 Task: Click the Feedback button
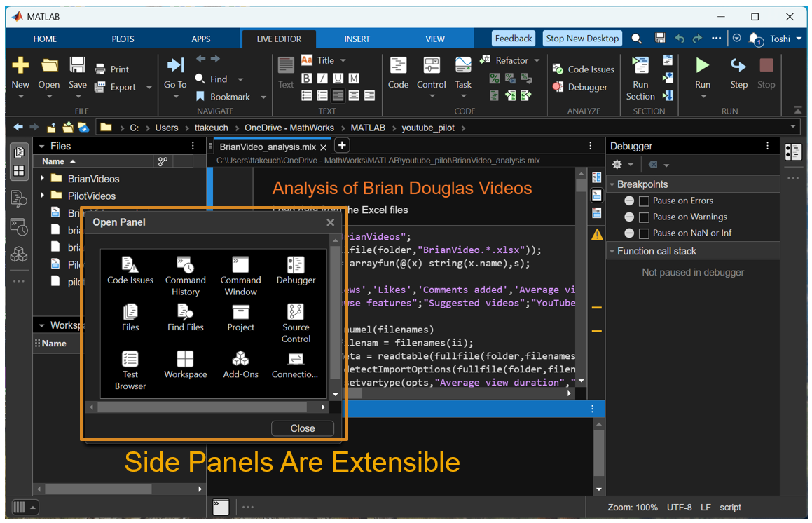coord(514,39)
